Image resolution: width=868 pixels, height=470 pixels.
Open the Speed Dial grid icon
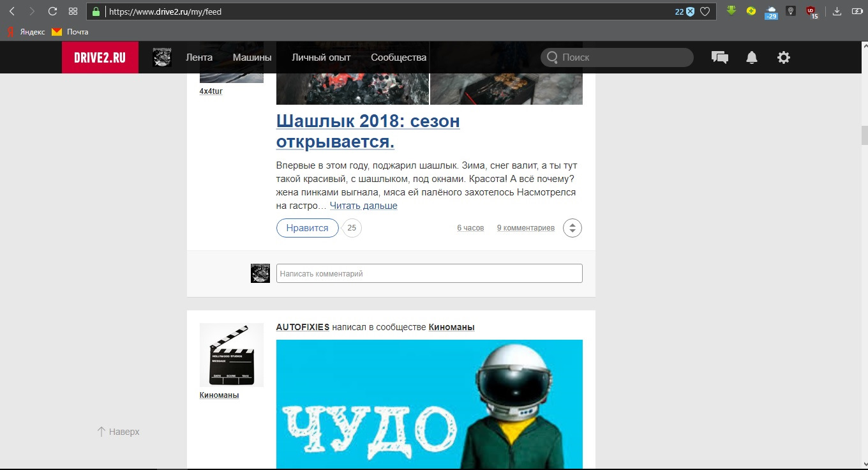tap(73, 11)
